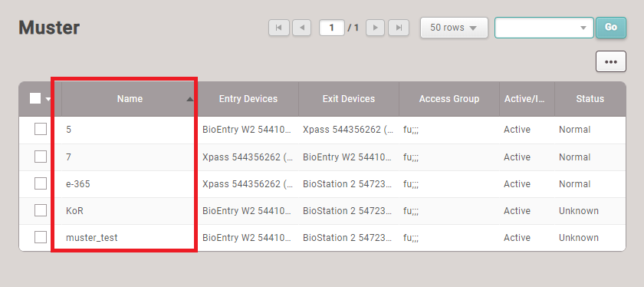
Task: Open the three-dots more options button
Action: coord(611,61)
